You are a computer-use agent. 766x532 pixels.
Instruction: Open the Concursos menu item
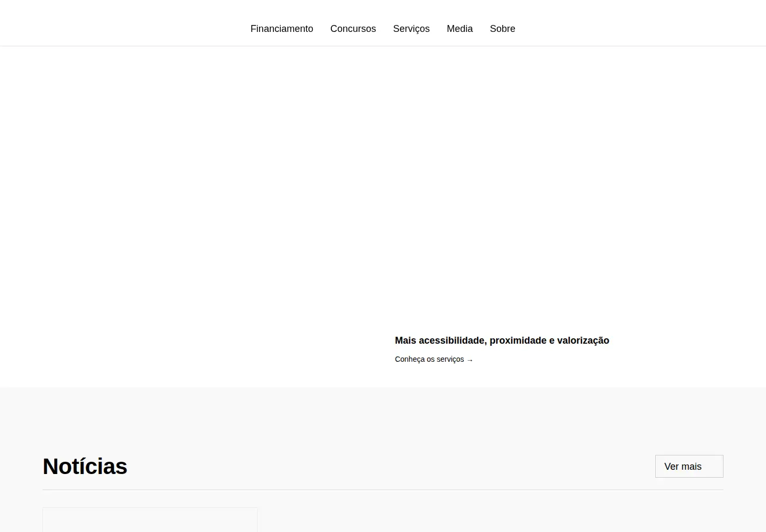click(353, 29)
